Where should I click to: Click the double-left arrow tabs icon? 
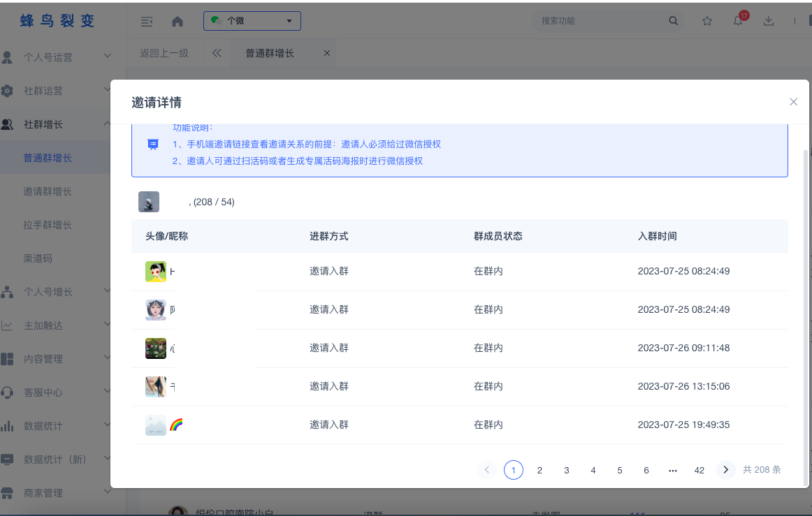point(217,53)
